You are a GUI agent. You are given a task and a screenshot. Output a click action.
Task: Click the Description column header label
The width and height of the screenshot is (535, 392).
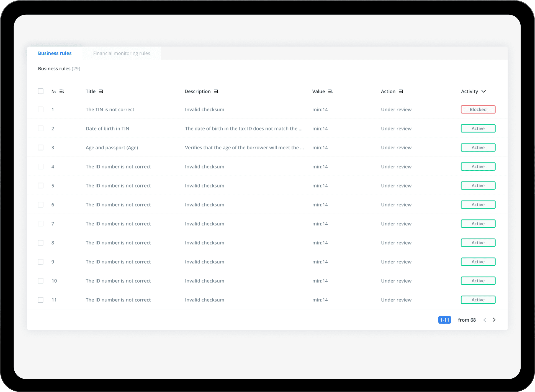(x=198, y=91)
